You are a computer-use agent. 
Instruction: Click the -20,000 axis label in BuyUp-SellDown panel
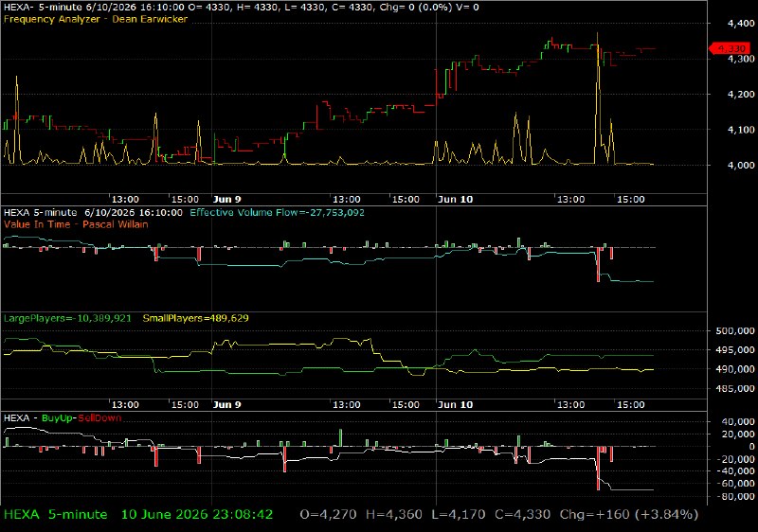pos(736,458)
